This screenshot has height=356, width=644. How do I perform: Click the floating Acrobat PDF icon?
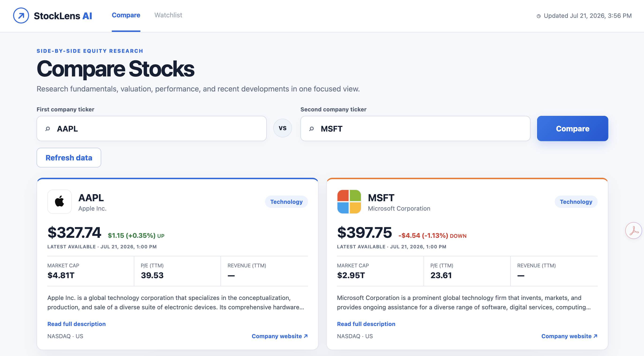click(x=634, y=230)
